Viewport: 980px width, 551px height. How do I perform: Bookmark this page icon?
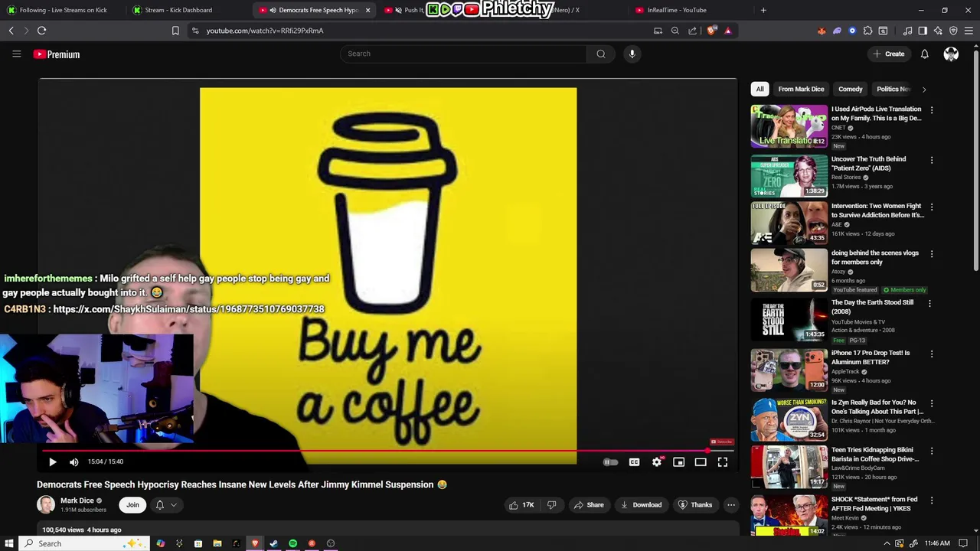point(175,31)
